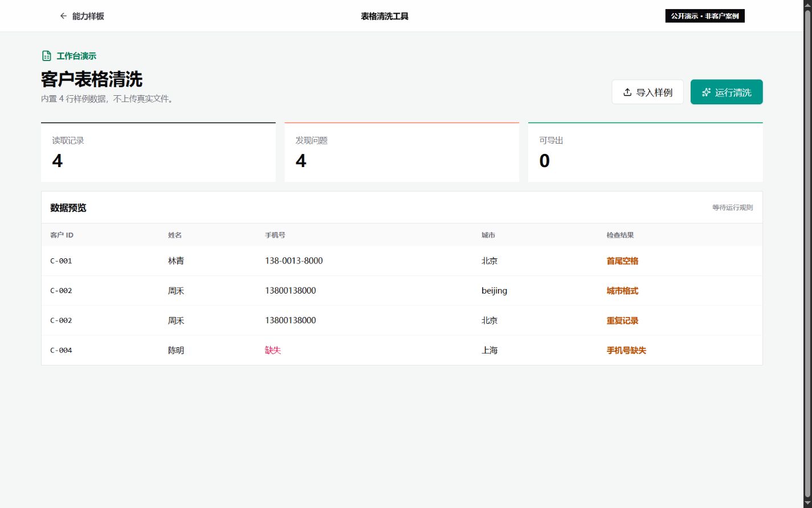
Task: Click the 发现问题 stat card
Action: pos(402,152)
